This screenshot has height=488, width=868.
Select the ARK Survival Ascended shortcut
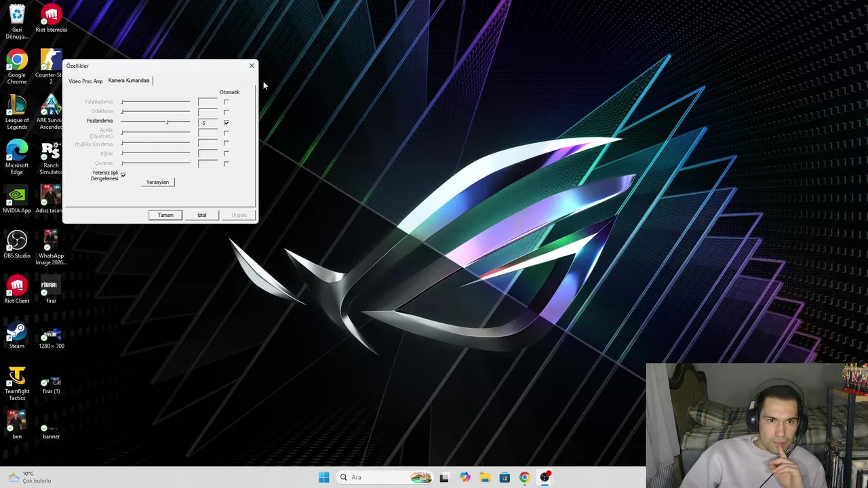point(51,112)
